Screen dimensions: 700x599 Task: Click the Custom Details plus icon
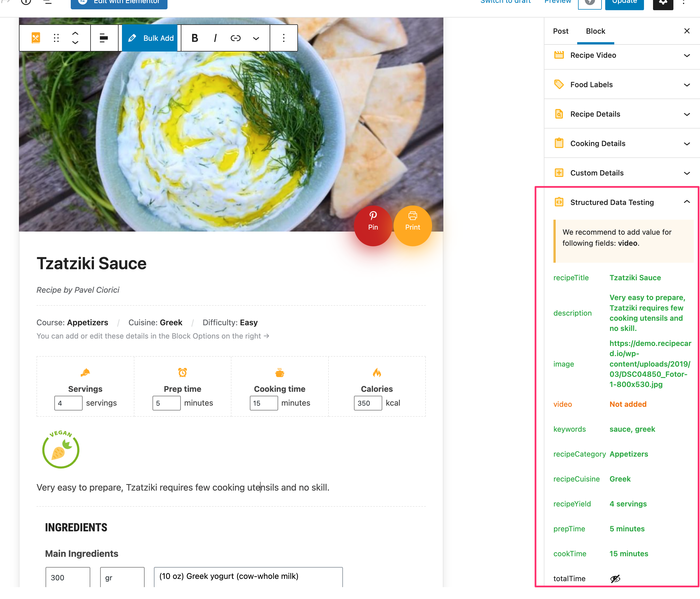559,172
